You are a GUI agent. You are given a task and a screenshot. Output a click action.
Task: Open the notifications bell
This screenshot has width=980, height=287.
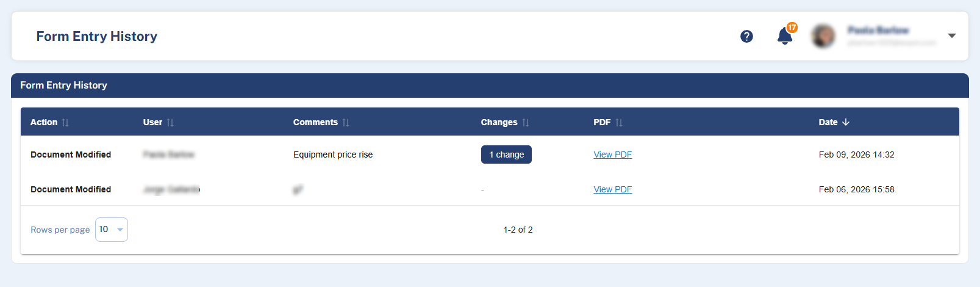[x=785, y=37]
